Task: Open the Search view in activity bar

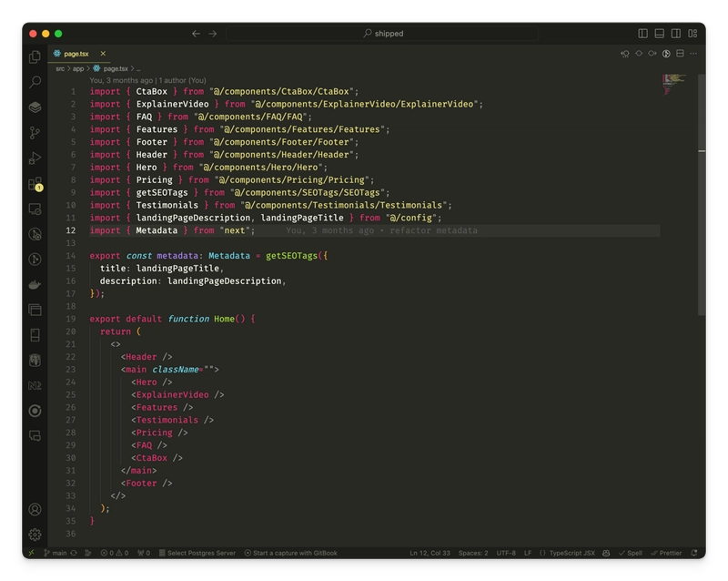Action: click(x=35, y=82)
